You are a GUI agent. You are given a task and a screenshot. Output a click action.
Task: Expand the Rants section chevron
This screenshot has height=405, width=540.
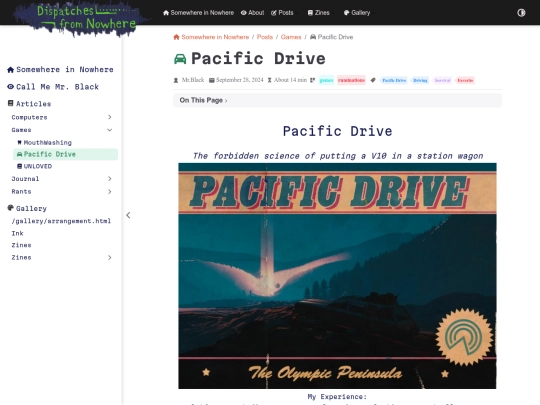(x=110, y=191)
